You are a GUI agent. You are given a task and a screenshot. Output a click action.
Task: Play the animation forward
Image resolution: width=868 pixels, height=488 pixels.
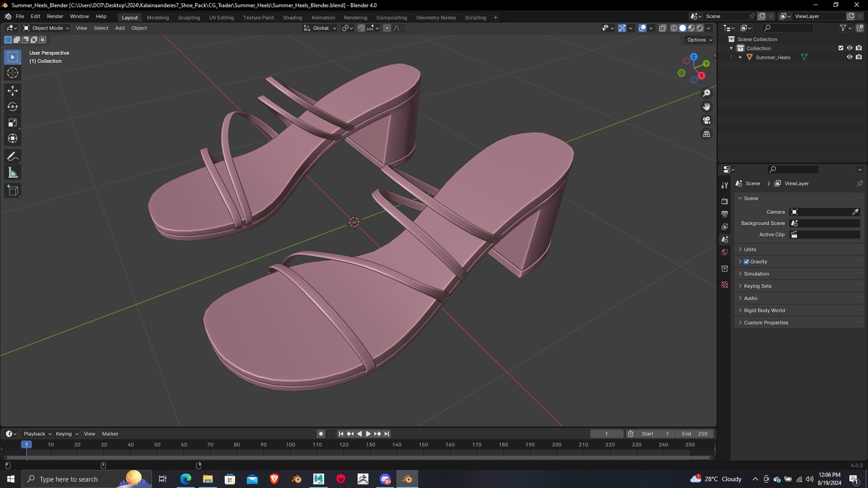(368, 434)
